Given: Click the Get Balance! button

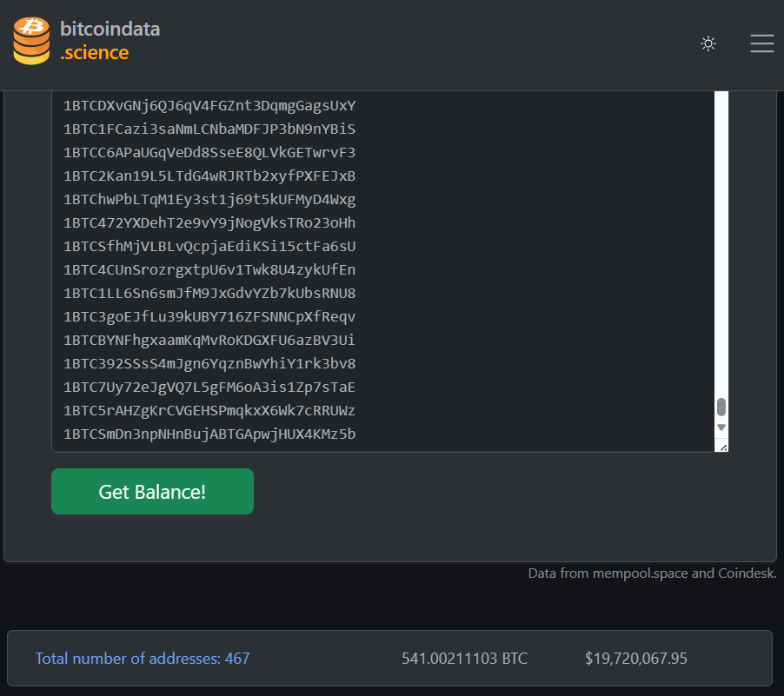Looking at the screenshot, I should click(152, 492).
